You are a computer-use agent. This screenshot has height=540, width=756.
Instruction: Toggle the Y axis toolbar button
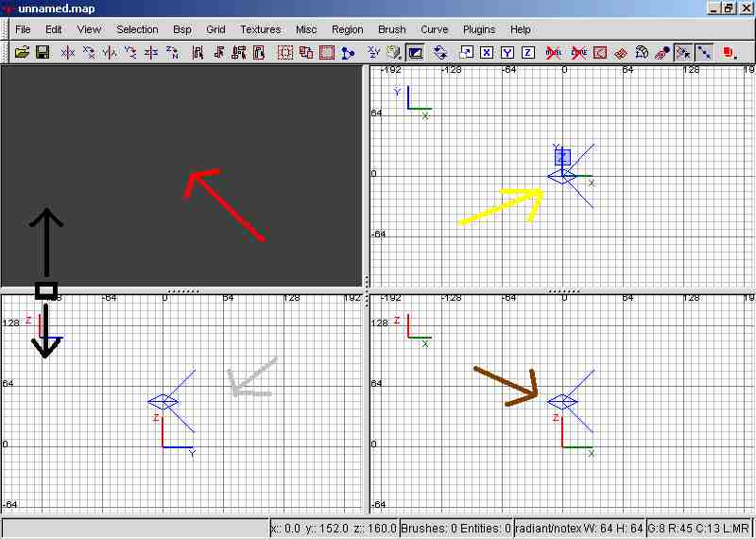click(507, 52)
